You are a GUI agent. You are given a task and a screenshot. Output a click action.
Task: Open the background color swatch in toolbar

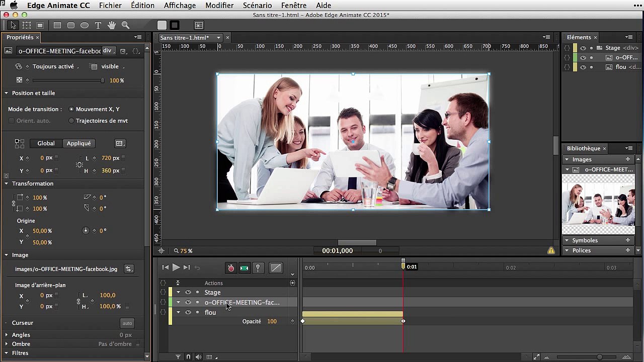coord(162,25)
